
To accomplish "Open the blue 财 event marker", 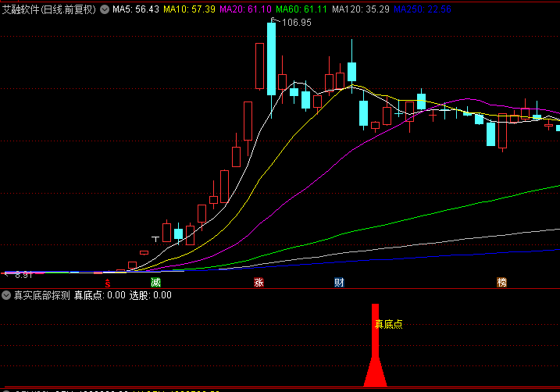I will [x=339, y=283].
